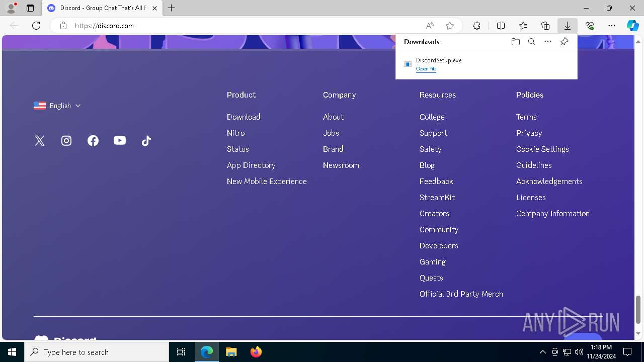Open Discord's X (Twitter) social link
The height and width of the screenshot is (362, 644).
[x=40, y=141]
